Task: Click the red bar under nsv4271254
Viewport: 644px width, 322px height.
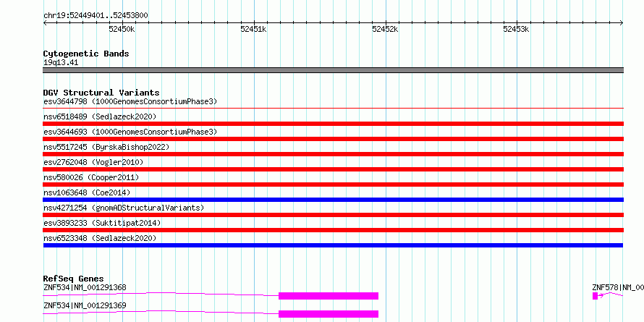Action: tap(333, 215)
